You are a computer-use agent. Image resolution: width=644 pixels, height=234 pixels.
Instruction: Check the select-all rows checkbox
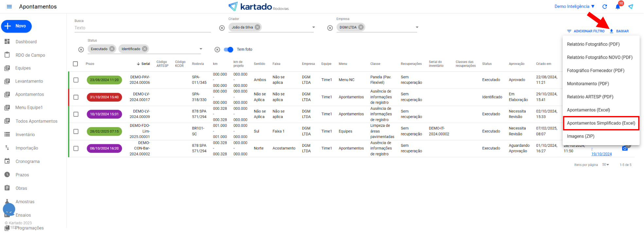click(76, 64)
